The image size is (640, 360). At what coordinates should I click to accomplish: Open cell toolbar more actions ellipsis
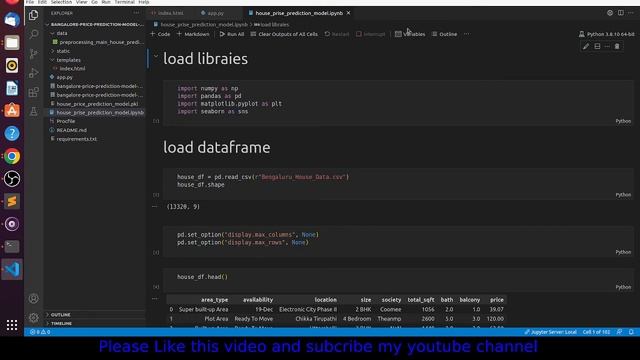tap(607, 47)
